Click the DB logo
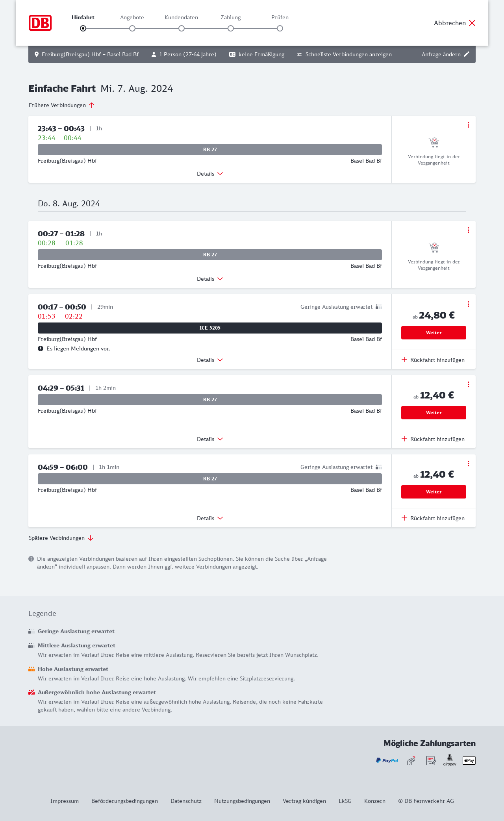 [40, 23]
